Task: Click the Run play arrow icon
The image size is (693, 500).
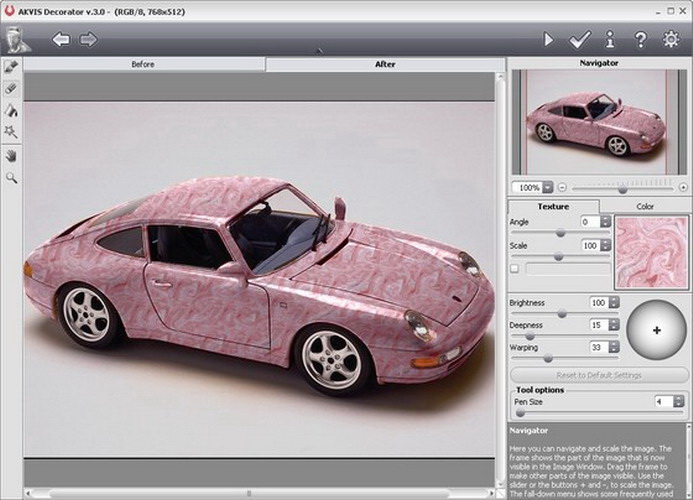Action: (x=548, y=40)
